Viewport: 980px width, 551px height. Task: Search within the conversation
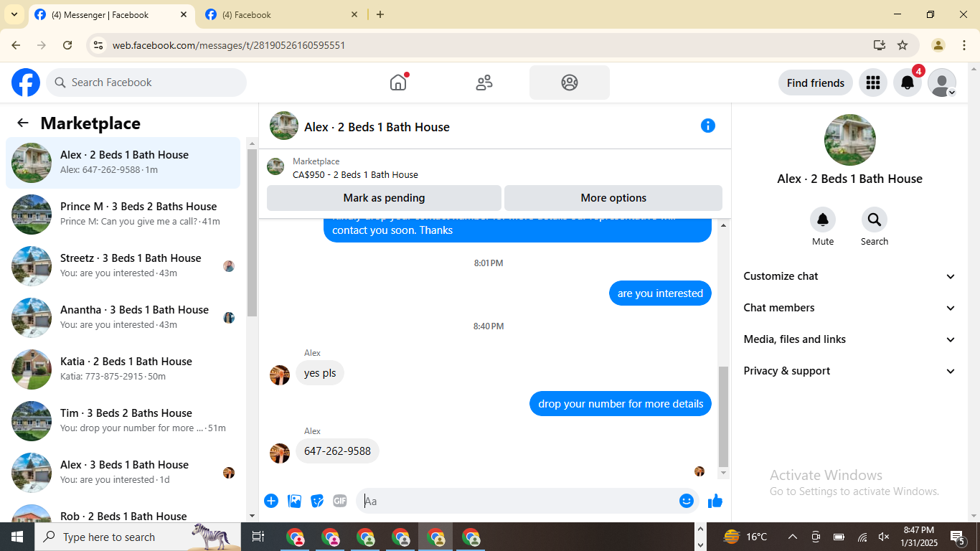875,220
